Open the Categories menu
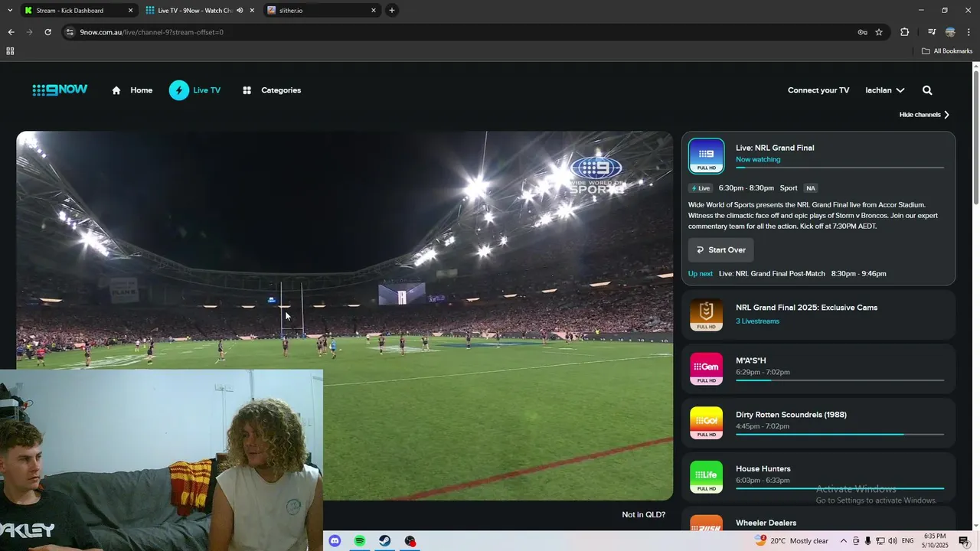 pyautogui.click(x=272, y=90)
